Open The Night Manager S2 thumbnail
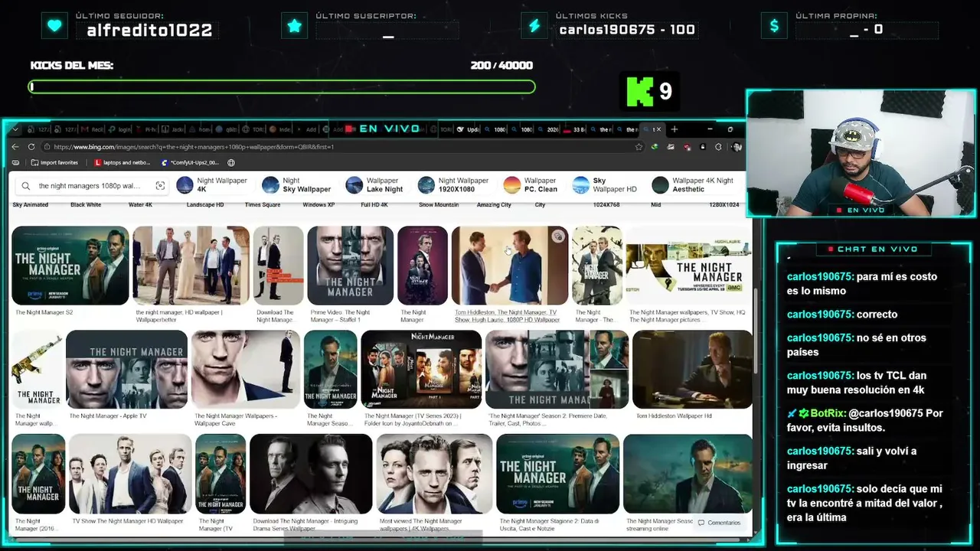Screen dimensions: 980x551 (70, 266)
